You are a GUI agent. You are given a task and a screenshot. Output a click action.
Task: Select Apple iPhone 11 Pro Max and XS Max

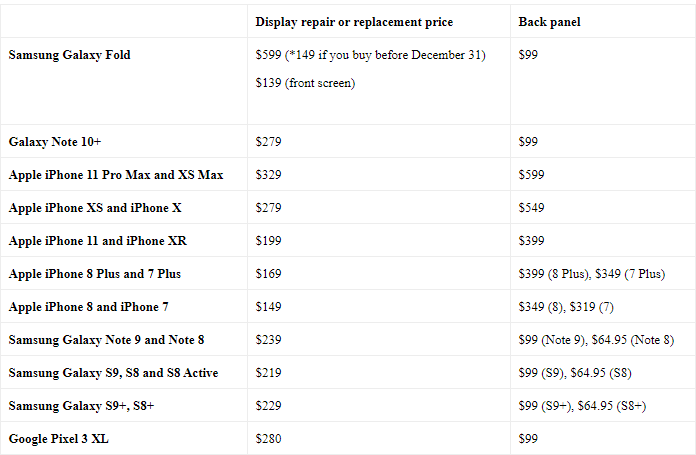[116, 175]
